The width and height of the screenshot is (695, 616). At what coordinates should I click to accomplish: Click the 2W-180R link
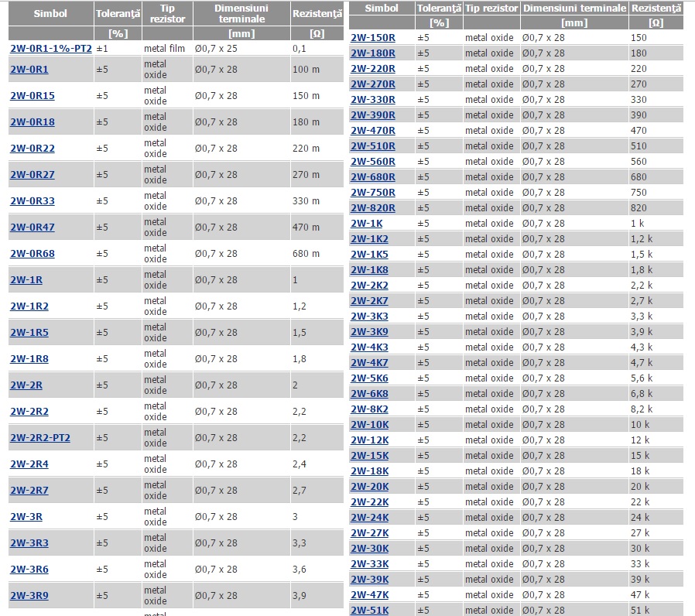tap(373, 53)
